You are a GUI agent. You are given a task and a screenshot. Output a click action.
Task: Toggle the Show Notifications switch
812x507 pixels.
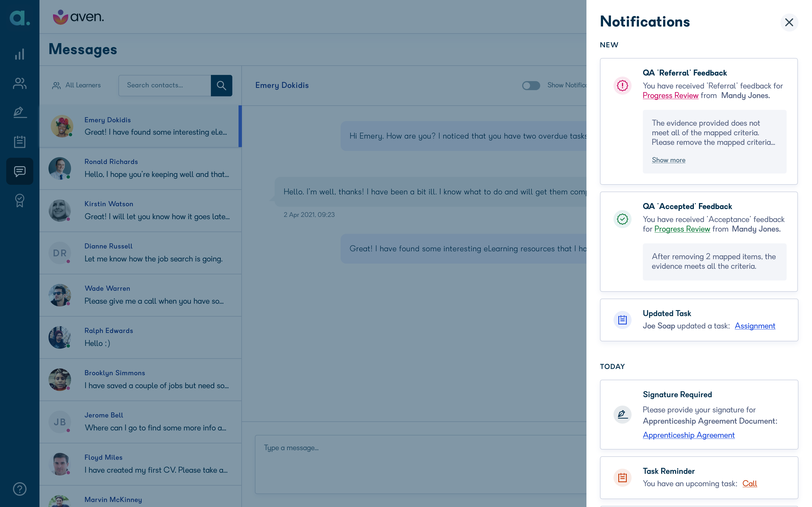pyautogui.click(x=531, y=86)
